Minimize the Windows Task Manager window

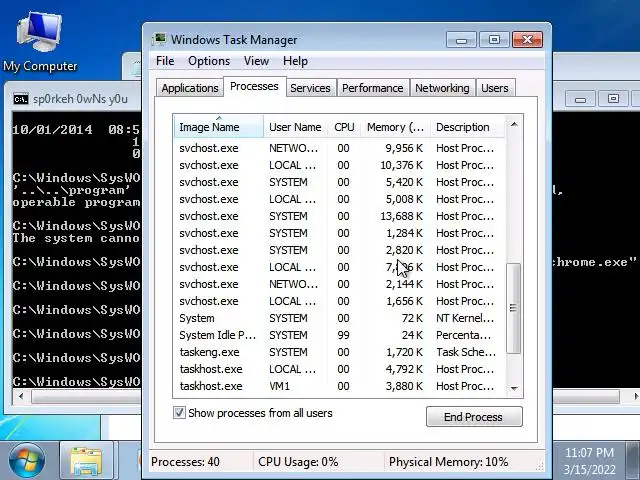coord(461,40)
